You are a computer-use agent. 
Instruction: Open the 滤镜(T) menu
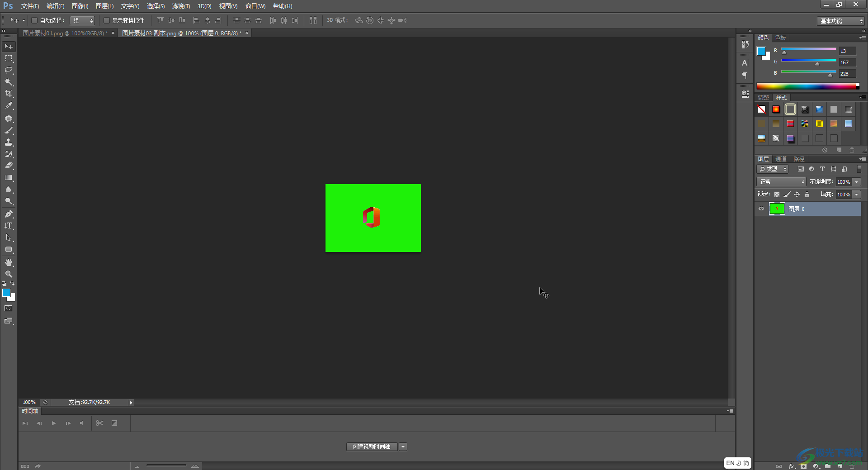pos(181,6)
